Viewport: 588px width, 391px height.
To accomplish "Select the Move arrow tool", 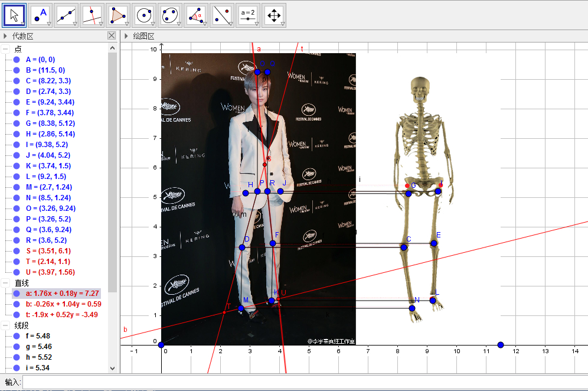I will click(x=14, y=15).
